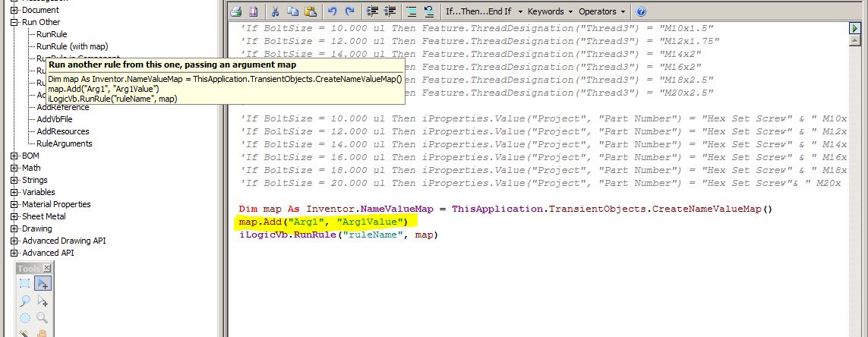The image size is (868, 337).
Task: Select the Run Other category label
Action: 41,22
